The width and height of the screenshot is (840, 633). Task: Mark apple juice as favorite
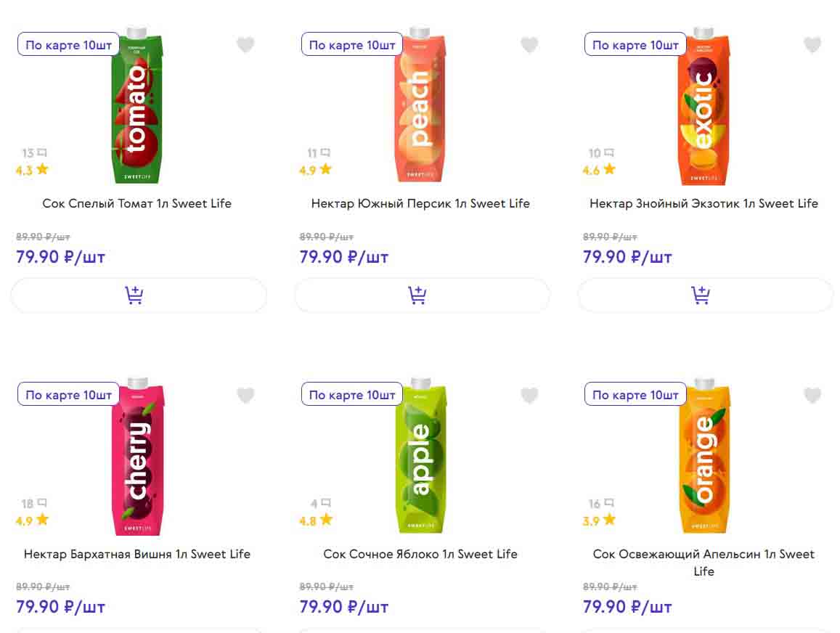[529, 396]
